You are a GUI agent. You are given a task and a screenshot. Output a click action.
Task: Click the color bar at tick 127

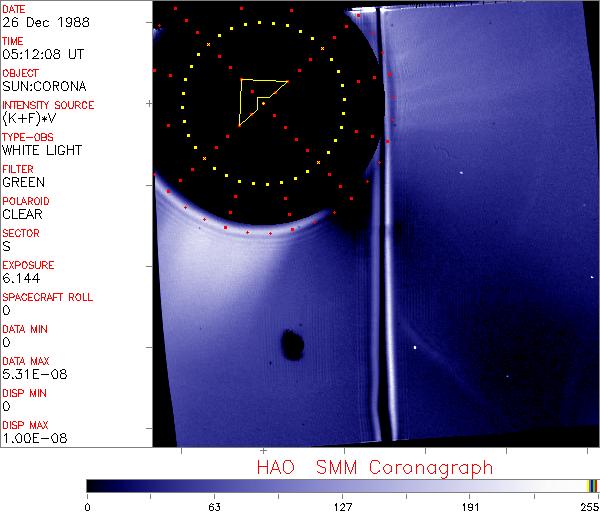pos(341,485)
